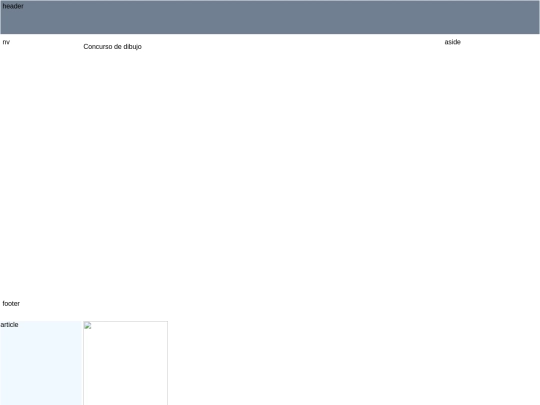This screenshot has width=540, height=405.
Task: Click the 'footer' text
Action: [11, 303]
